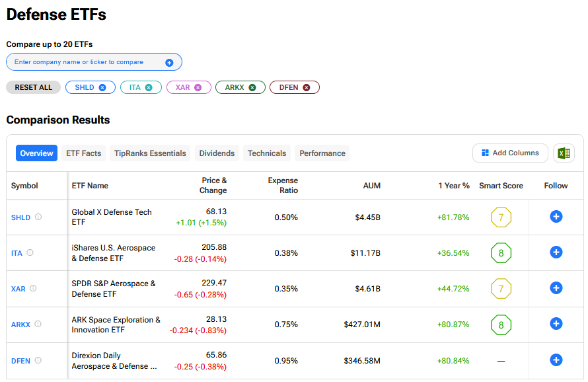588x382 pixels.
Task: Click the plus icon in compare search field
Action: [169, 63]
